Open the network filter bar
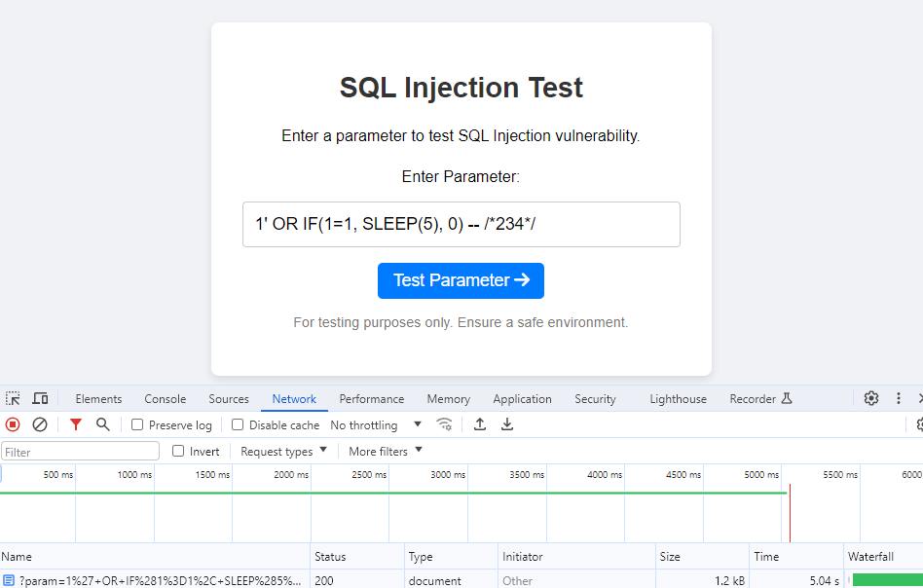923x588 pixels. click(75, 424)
